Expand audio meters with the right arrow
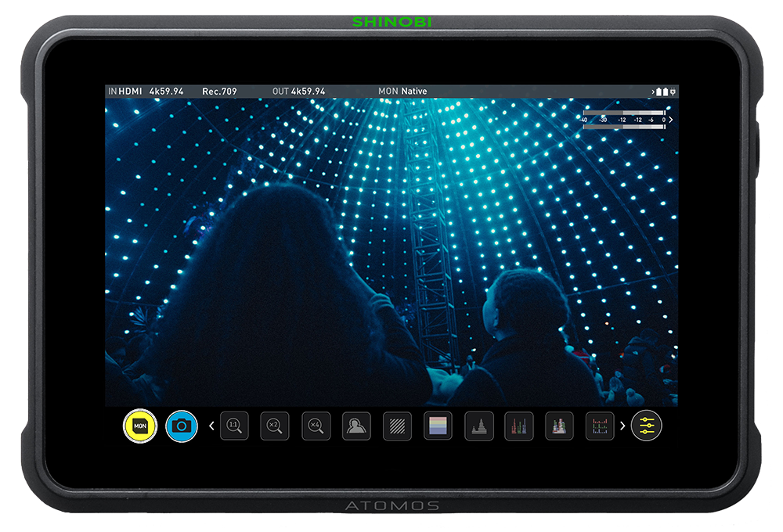Viewport: 783px width, 532px height. click(x=671, y=120)
